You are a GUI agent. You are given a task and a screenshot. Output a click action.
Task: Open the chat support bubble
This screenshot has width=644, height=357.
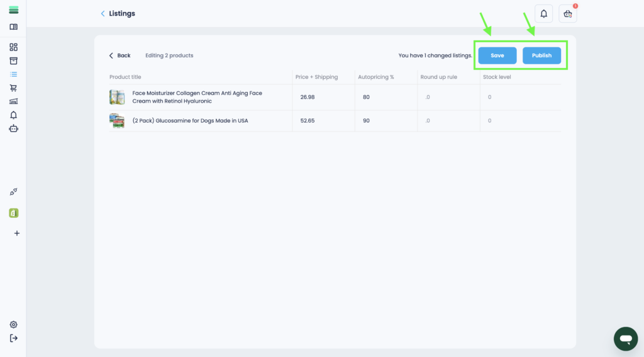tap(625, 339)
